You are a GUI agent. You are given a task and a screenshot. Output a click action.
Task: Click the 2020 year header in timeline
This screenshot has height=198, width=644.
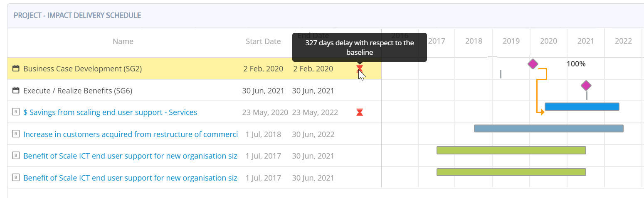pyautogui.click(x=548, y=41)
